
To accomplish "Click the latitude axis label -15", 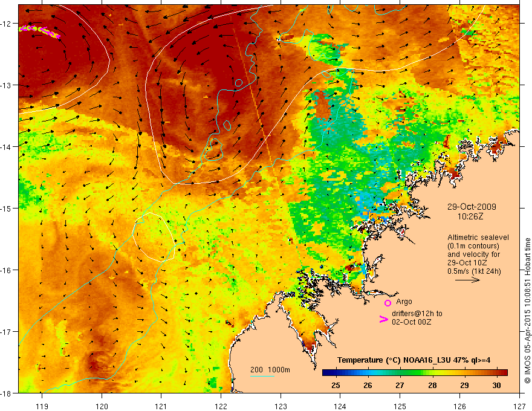I will pos(5,208).
